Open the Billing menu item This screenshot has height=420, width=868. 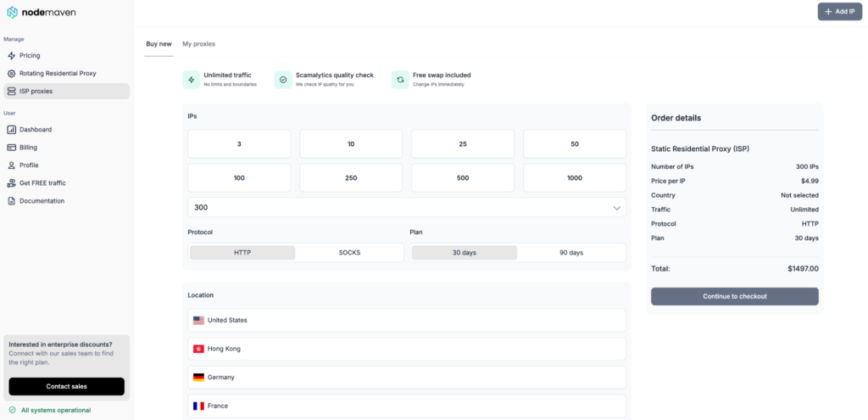(66, 148)
